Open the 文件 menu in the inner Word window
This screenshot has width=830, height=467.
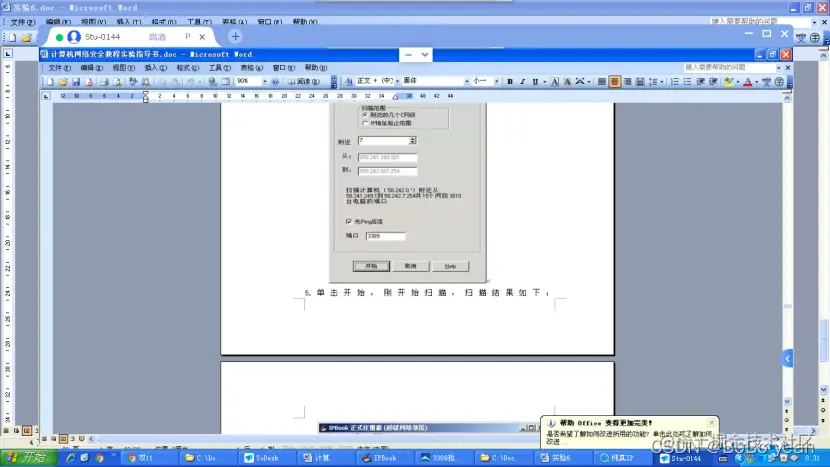[x=59, y=68]
